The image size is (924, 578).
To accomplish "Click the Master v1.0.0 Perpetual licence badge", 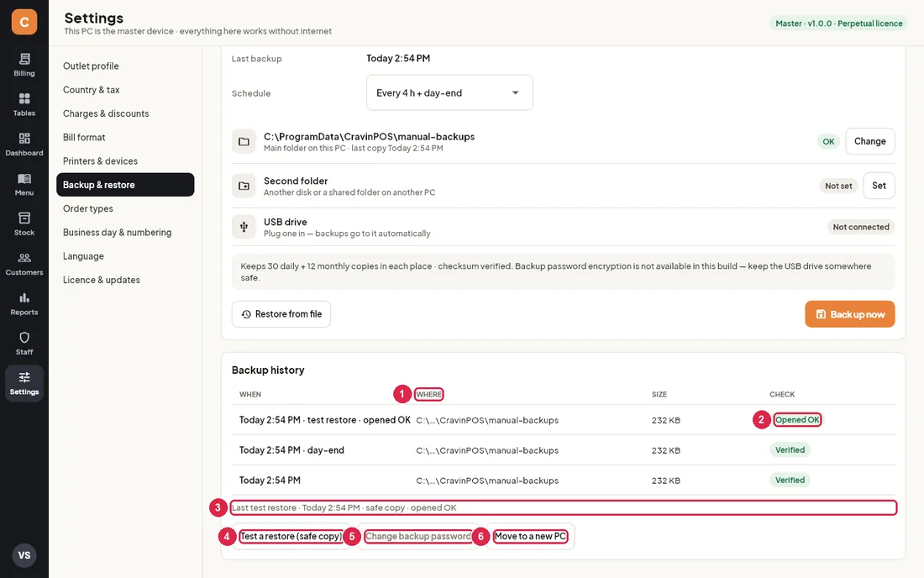I will coord(838,24).
